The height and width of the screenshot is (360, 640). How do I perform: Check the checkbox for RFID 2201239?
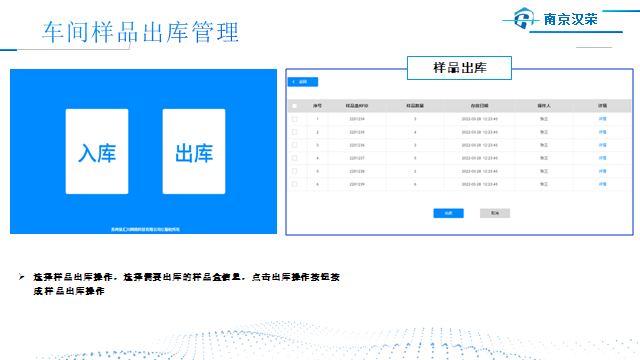(x=294, y=184)
